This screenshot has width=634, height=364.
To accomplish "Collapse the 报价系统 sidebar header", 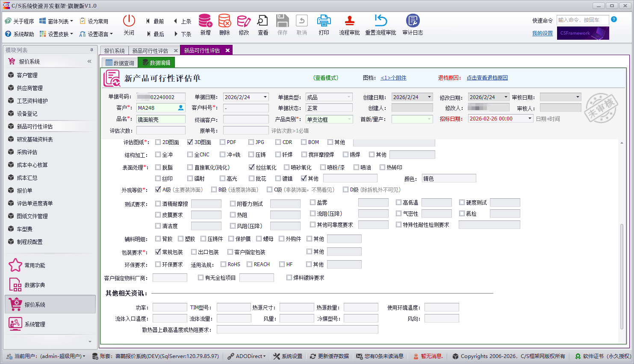I will coord(89,62).
